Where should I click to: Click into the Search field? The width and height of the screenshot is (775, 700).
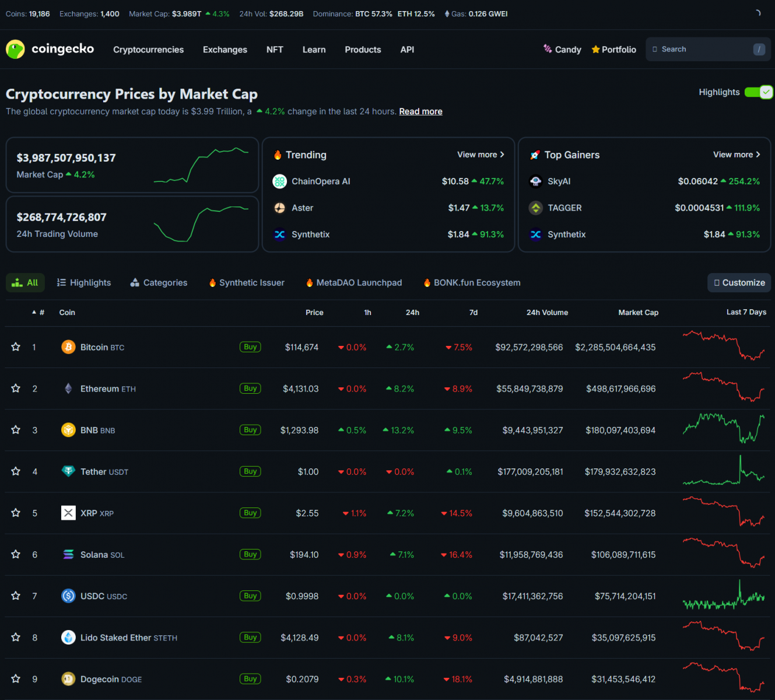click(x=703, y=50)
